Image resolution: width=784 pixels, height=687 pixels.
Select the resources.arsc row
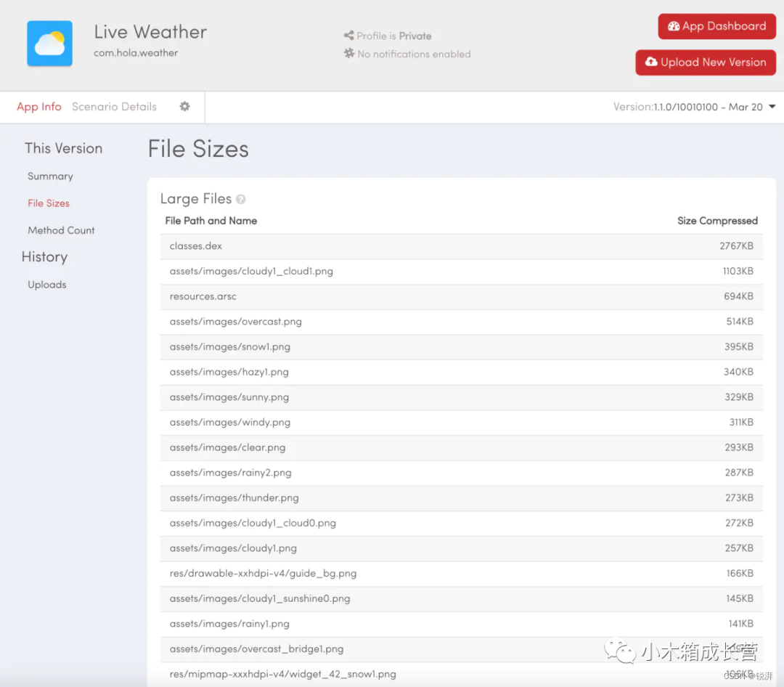coord(461,297)
